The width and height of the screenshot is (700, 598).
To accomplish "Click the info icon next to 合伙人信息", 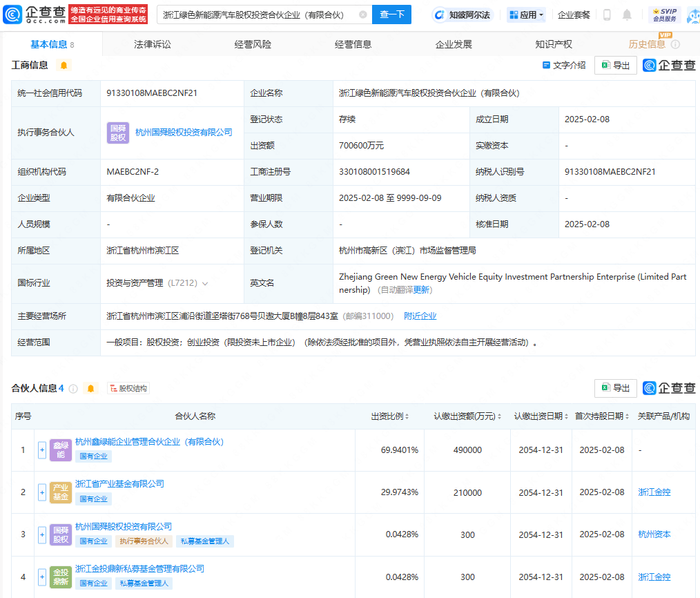I will 73,389.
